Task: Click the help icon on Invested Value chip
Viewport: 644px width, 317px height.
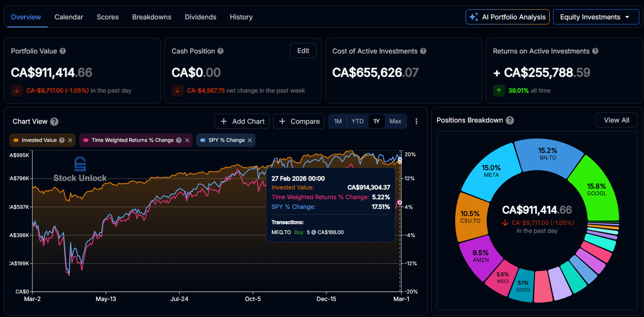Action: [62, 140]
